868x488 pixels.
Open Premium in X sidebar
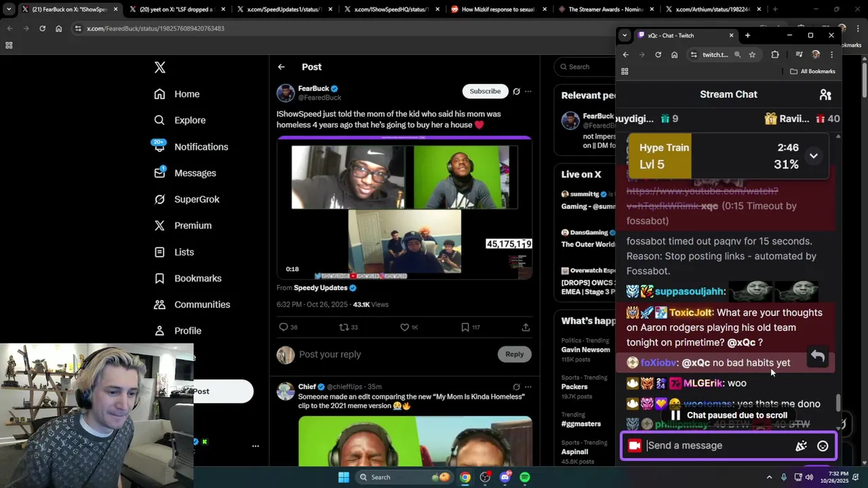pos(183,226)
